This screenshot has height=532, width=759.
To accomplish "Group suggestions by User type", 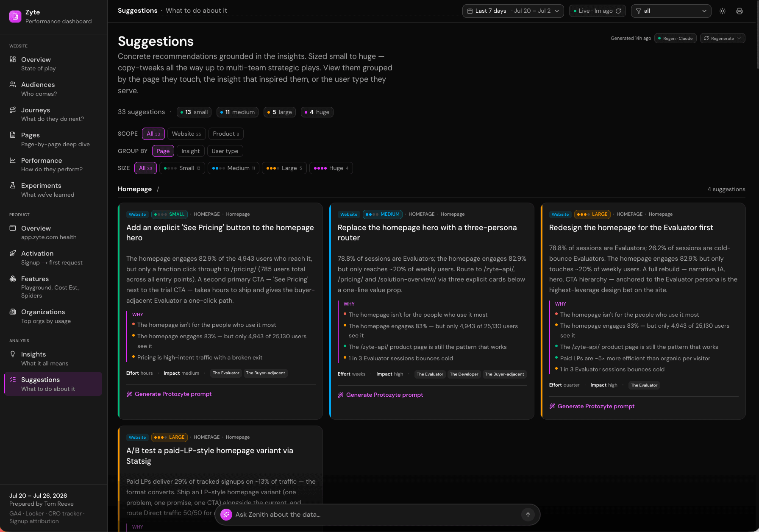I will point(225,151).
